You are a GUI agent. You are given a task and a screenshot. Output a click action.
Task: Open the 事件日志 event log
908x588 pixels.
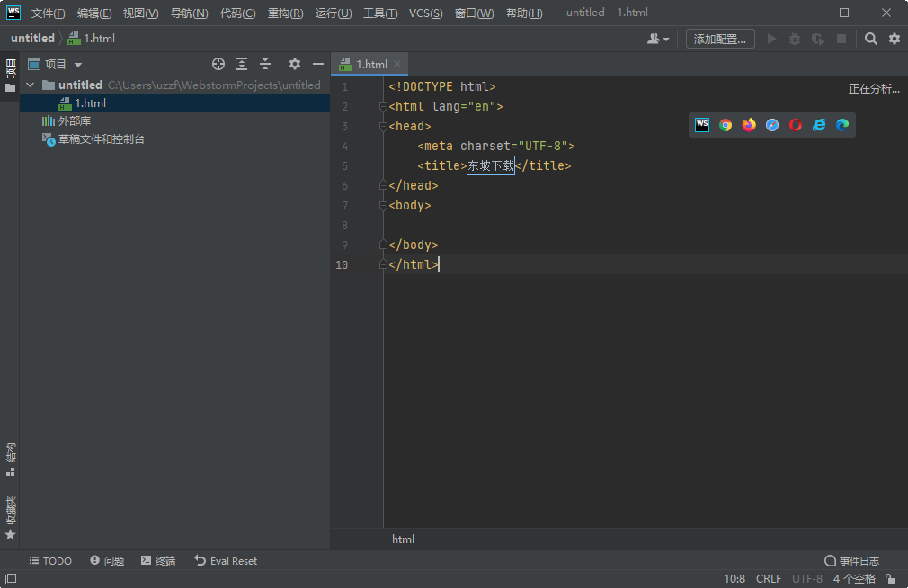[x=852, y=561]
